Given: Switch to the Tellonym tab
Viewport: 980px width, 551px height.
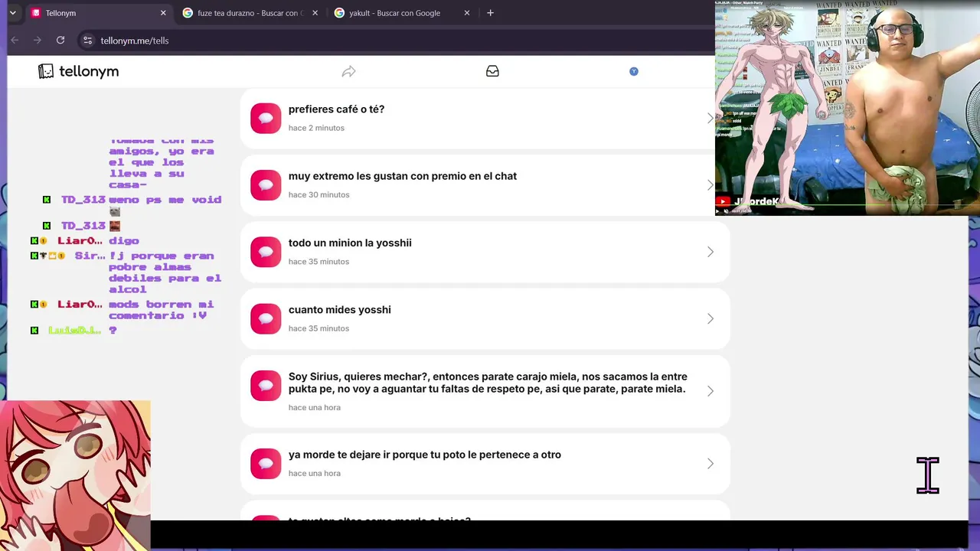Looking at the screenshot, I should pos(99,13).
